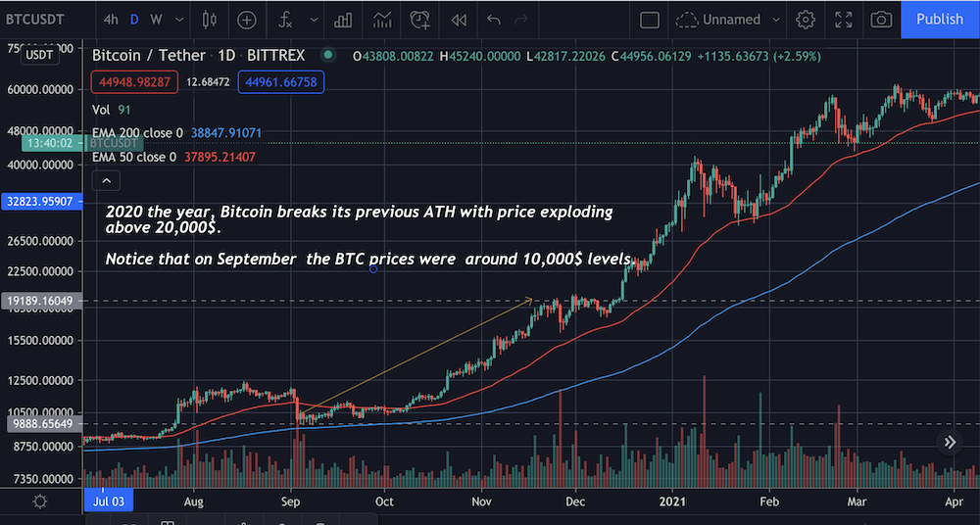Click the Publish button
Image resolution: width=980 pixels, height=525 pixels.
point(940,20)
